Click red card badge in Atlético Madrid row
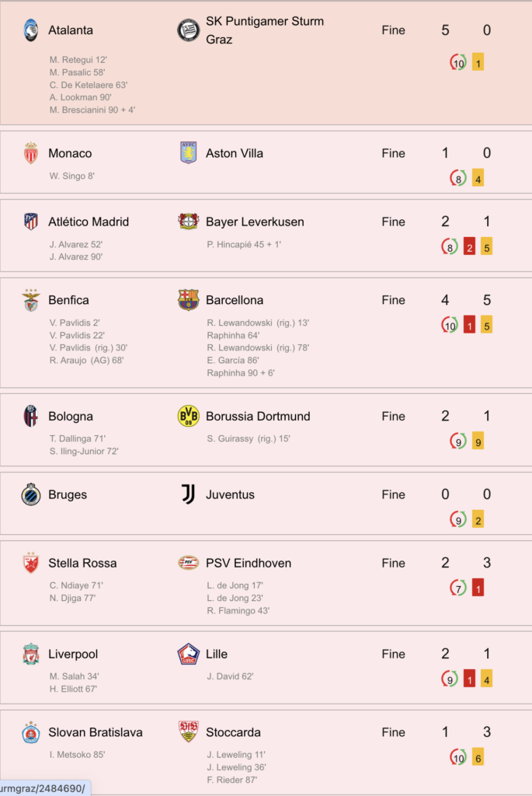Image resolution: width=532 pixels, height=796 pixels. pyautogui.click(x=470, y=246)
